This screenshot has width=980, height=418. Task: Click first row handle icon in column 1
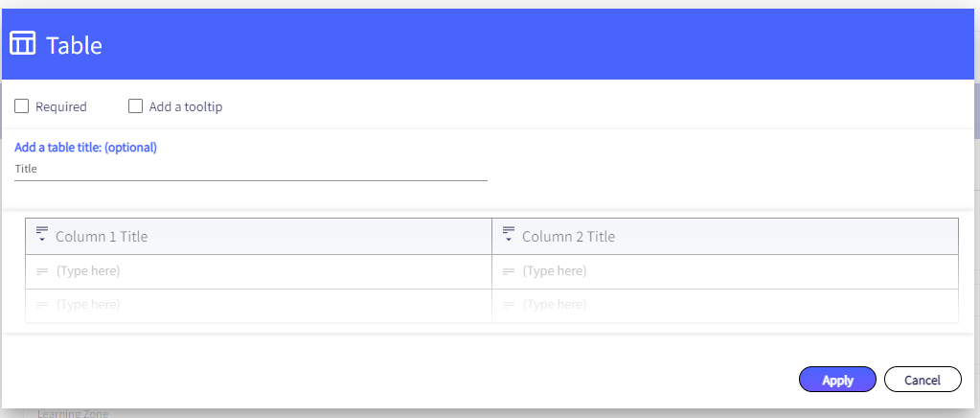(x=42, y=271)
